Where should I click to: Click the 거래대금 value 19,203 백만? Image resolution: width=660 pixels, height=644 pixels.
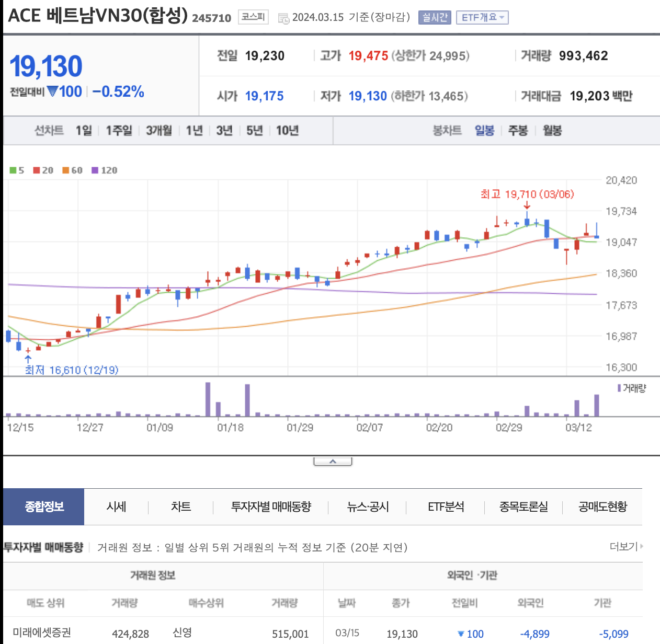(x=601, y=96)
